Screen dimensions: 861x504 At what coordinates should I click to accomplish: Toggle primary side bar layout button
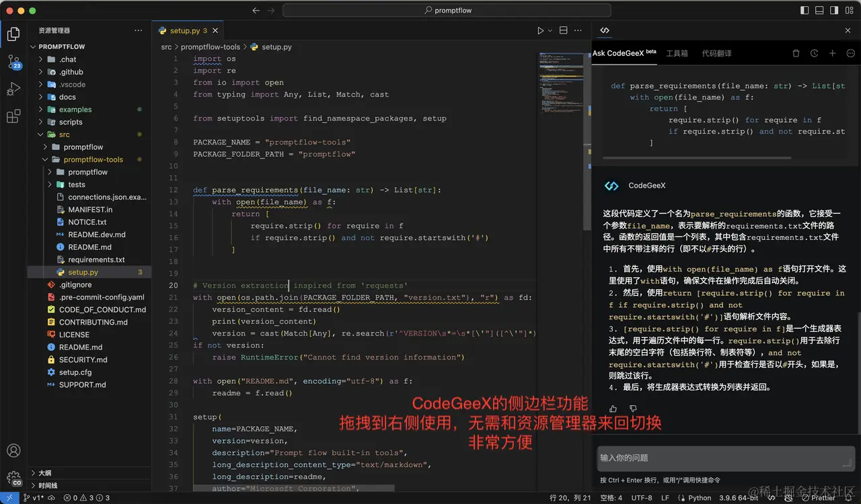tap(804, 10)
